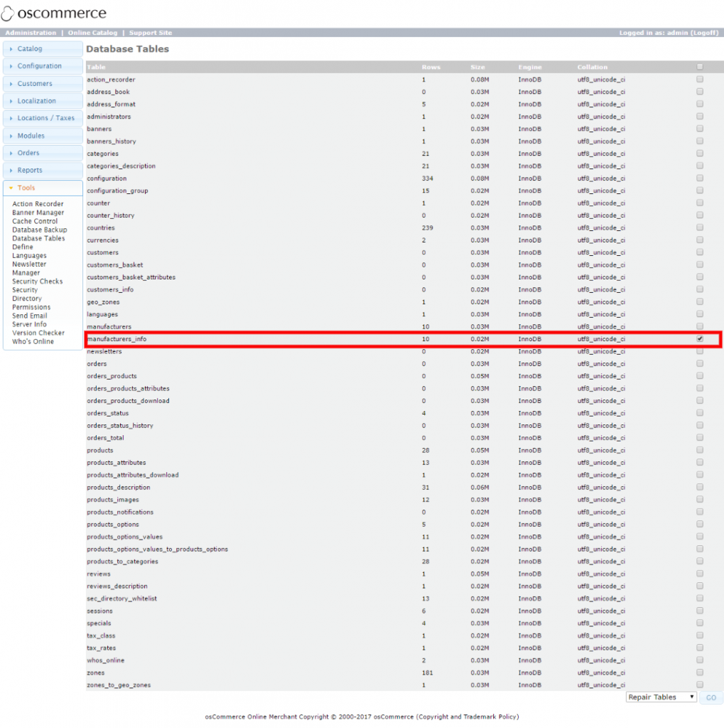Open Support Site in the top bar
The height and width of the screenshot is (728, 724).
tap(151, 33)
